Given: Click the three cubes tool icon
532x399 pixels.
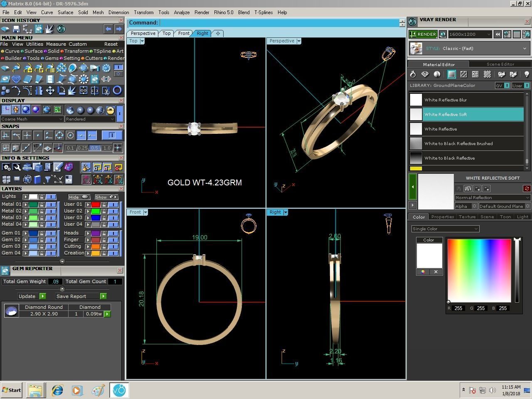Looking at the screenshot, I should tap(5, 90).
